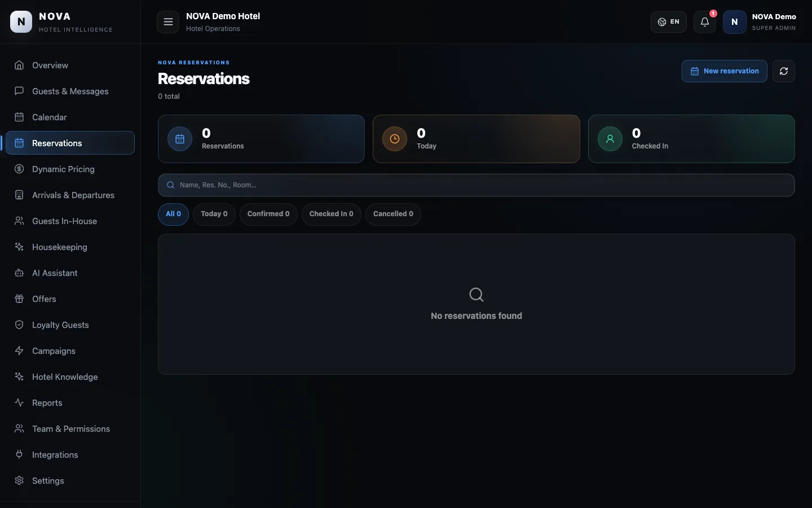Click the Calendar sidebar icon
The height and width of the screenshot is (508, 812).
pyautogui.click(x=19, y=117)
